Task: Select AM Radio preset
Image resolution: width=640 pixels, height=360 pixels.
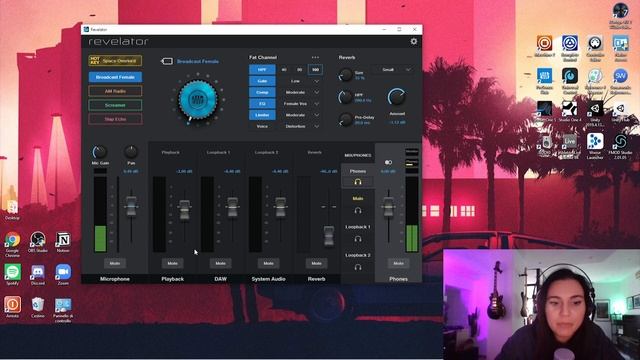Action: [115, 91]
